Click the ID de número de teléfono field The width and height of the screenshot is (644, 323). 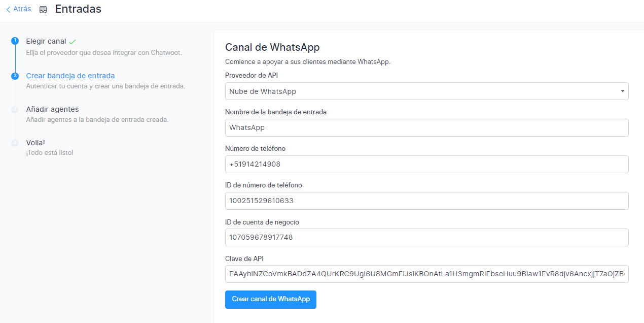coord(426,201)
